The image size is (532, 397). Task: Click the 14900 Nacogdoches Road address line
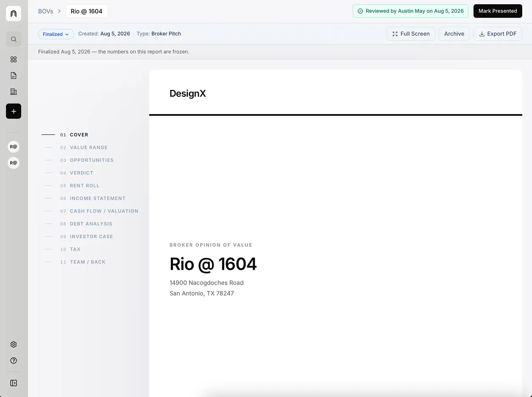click(206, 283)
